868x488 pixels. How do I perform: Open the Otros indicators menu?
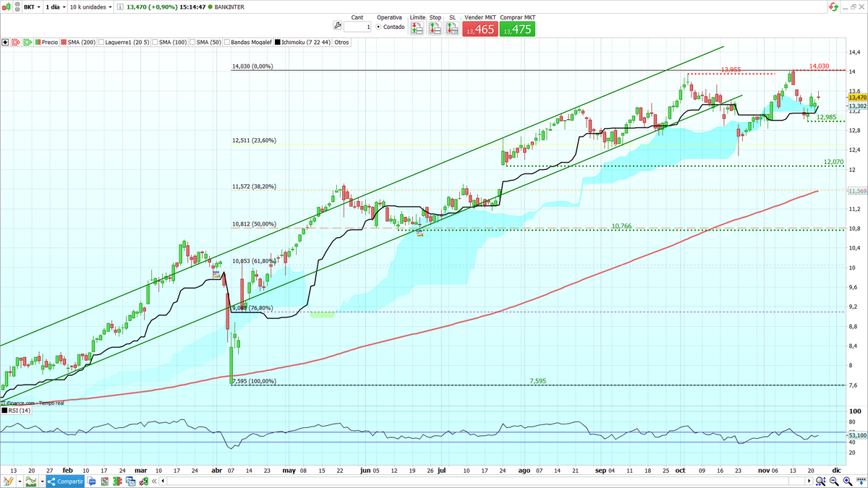tap(341, 42)
